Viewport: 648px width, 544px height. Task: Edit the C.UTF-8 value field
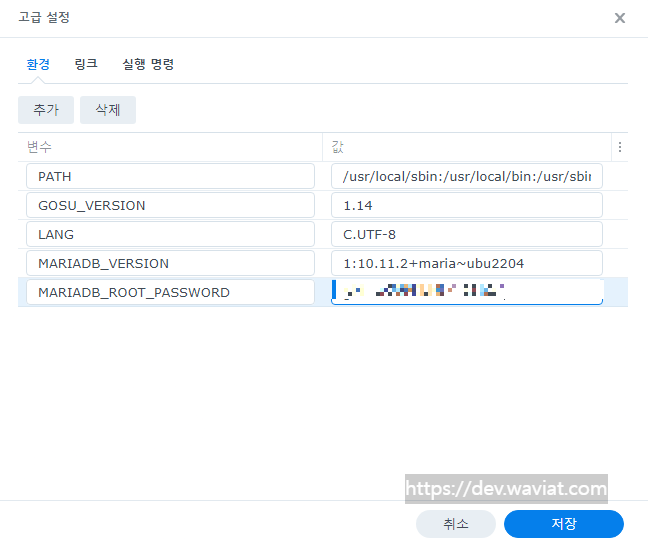coord(467,234)
